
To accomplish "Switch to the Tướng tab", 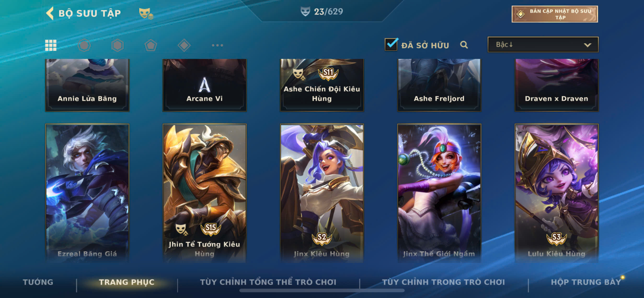I will (38, 282).
